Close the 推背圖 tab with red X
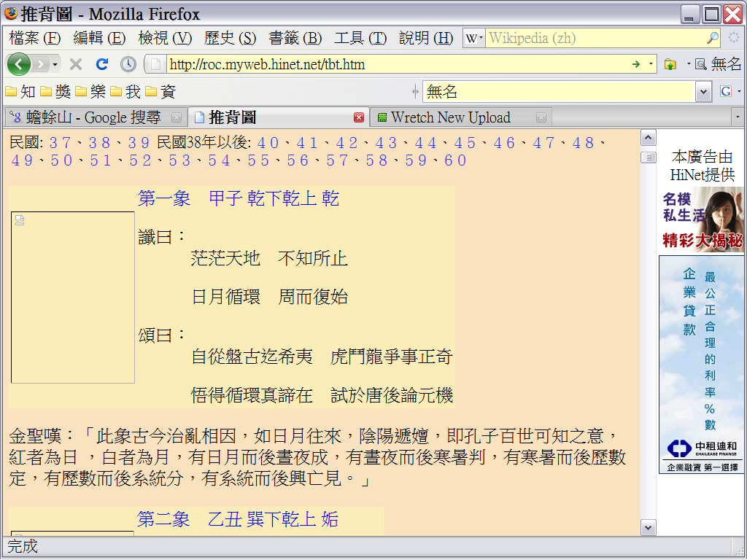This screenshot has width=747, height=560. click(x=359, y=117)
